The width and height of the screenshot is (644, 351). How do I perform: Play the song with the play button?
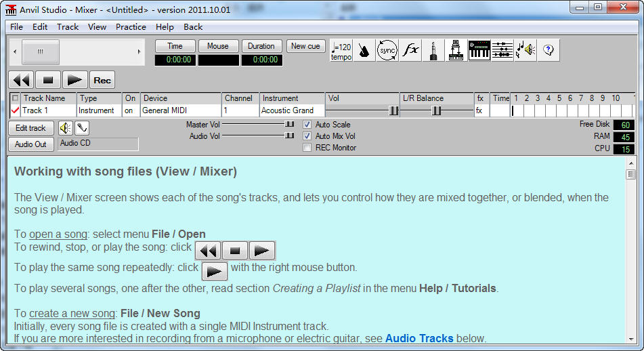click(x=74, y=80)
